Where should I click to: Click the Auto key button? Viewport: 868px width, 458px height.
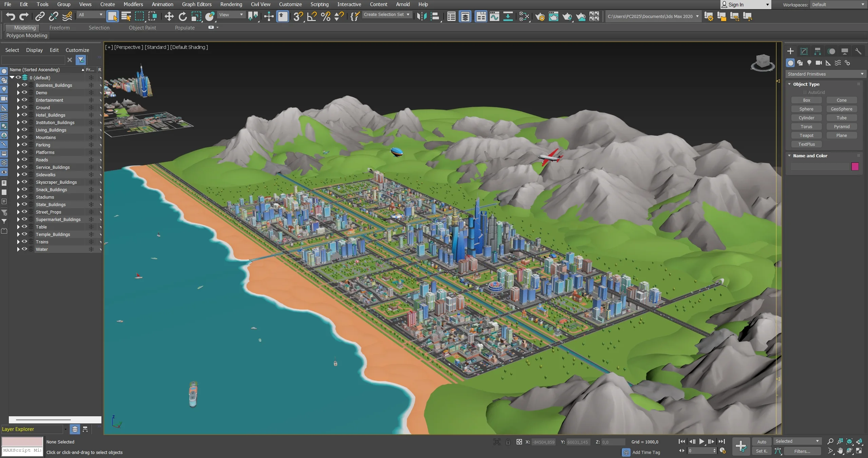tap(761, 441)
